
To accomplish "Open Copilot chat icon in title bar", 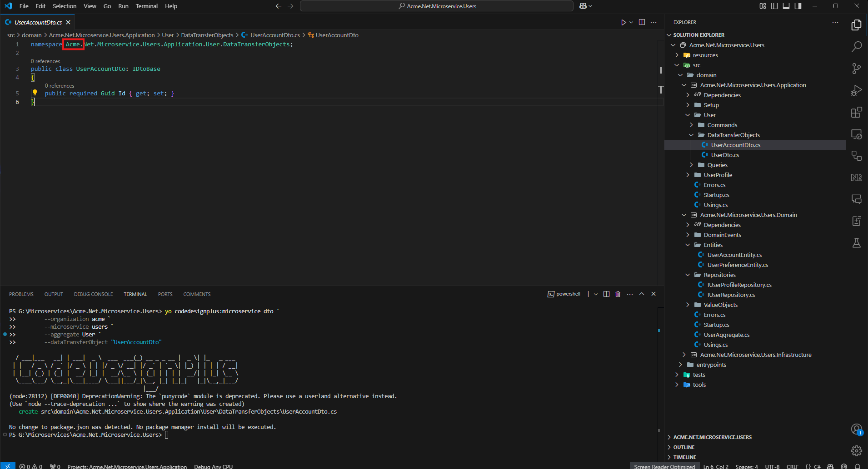I will (x=583, y=6).
